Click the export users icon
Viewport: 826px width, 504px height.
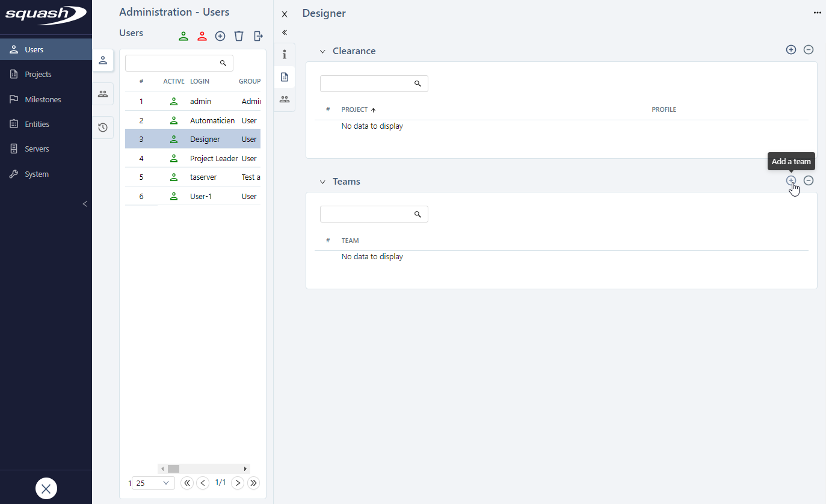pos(258,36)
